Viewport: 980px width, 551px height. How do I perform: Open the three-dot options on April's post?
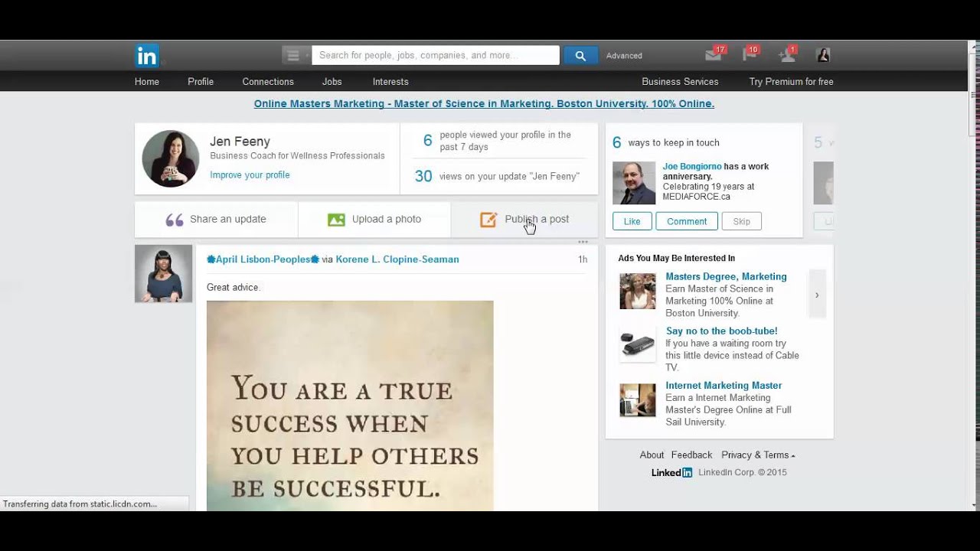[583, 242]
